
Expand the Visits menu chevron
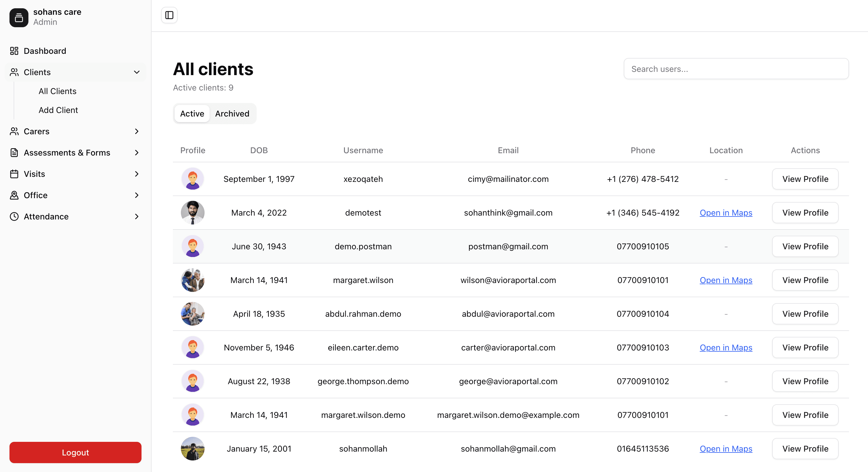136,174
